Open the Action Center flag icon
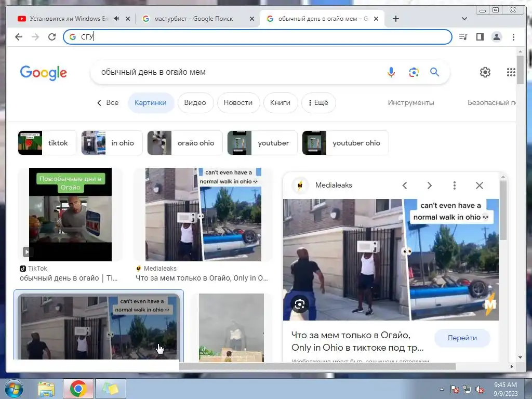The image size is (532, 399). tap(454, 390)
